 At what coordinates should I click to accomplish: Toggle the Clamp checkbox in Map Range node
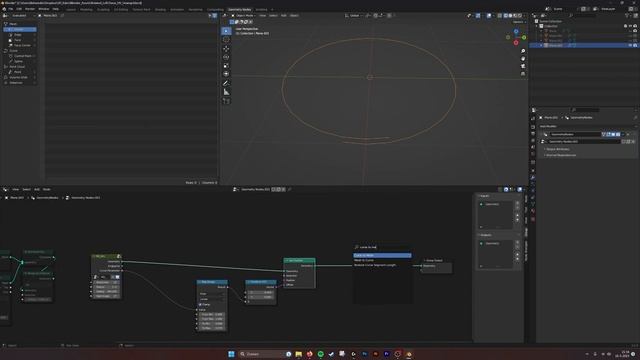tap(200, 304)
